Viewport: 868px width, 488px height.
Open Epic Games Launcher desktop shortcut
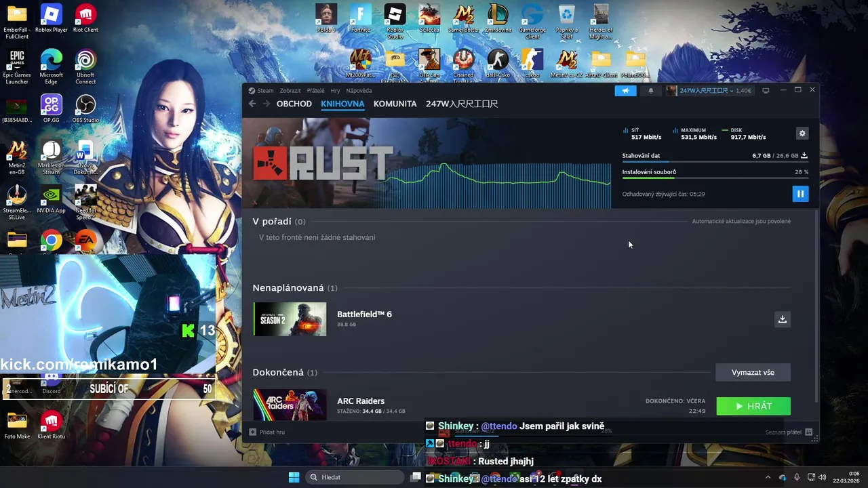tap(17, 67)
